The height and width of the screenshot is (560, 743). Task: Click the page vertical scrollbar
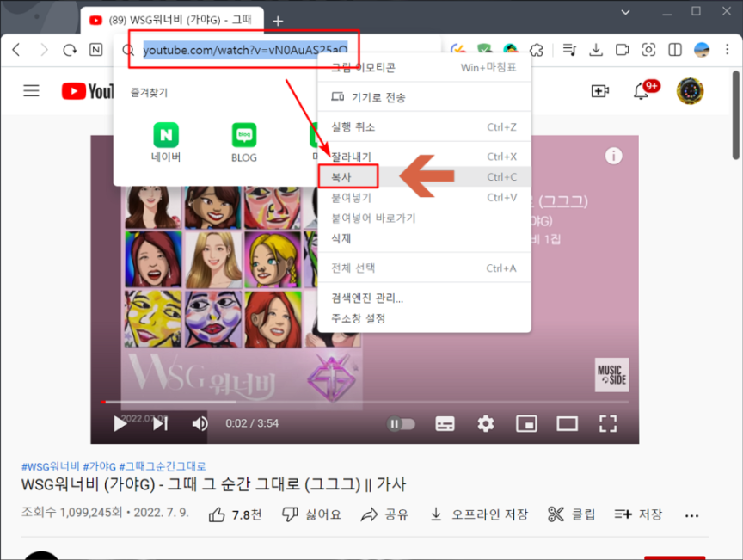pyautogui.click(x=735, y=115)
